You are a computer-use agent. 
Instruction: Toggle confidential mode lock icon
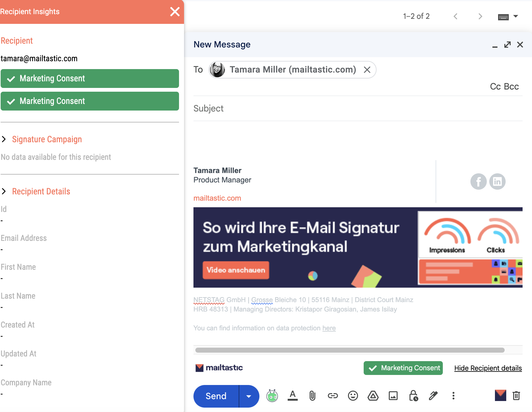pyautogui.click(x=414, y=396)
